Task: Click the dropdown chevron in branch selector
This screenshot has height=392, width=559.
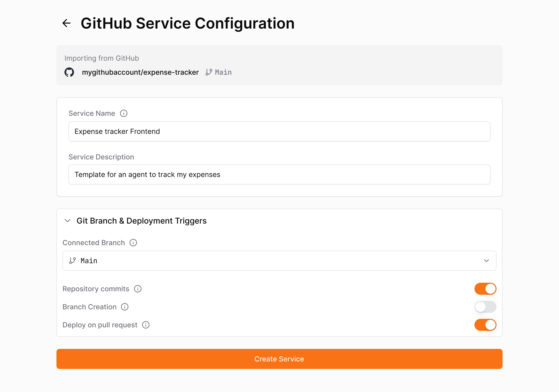Action: click(x=486, y=261)
